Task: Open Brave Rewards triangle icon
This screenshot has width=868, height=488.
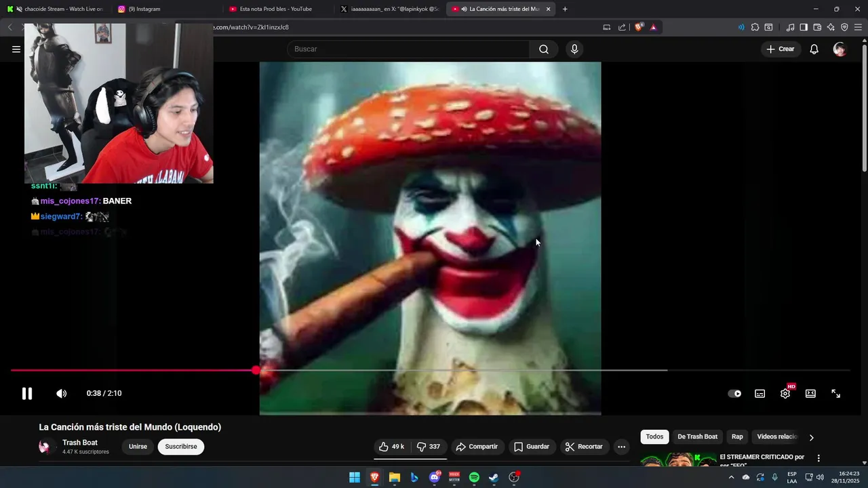Action: [654, 27]
